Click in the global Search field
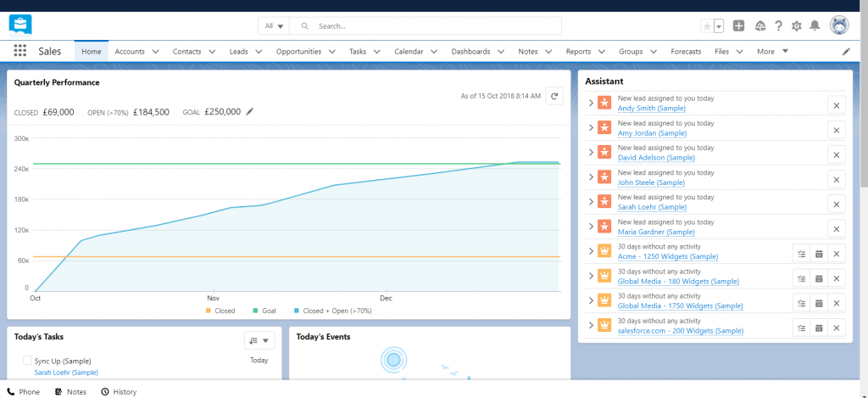 [426, 26]
